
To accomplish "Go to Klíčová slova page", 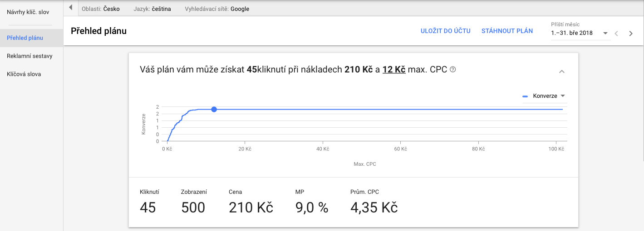I will pyautogui.click(x=24, y=74).
